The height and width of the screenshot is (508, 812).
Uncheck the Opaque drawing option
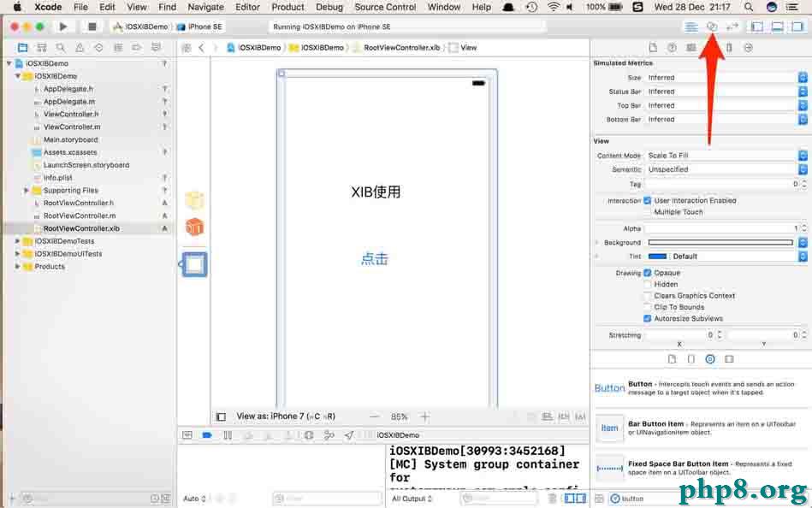648,272
